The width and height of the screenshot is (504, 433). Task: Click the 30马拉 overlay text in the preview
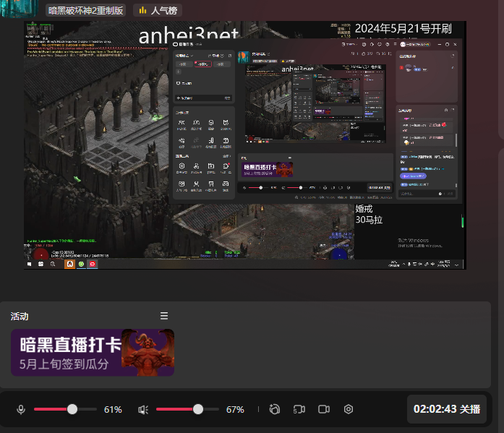(x=369, y=220)
